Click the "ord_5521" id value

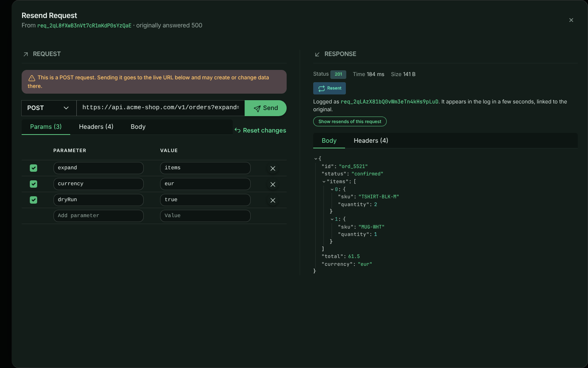353,166
